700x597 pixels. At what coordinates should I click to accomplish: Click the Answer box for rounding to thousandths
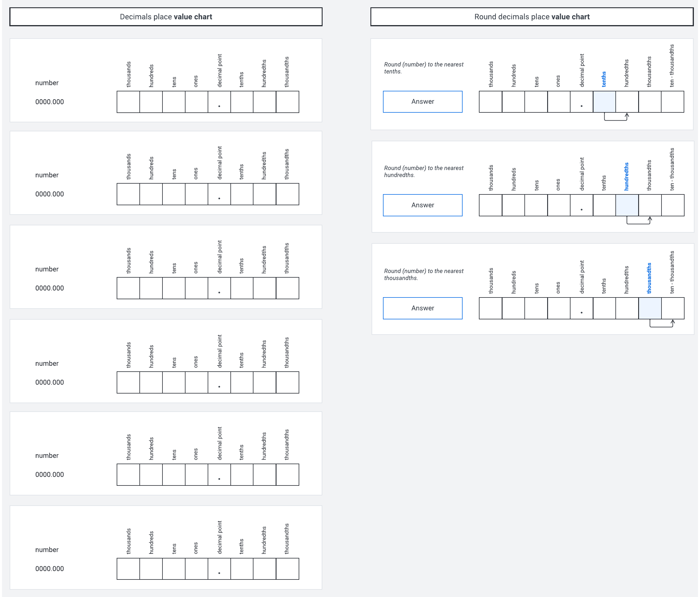pos(422,308)
